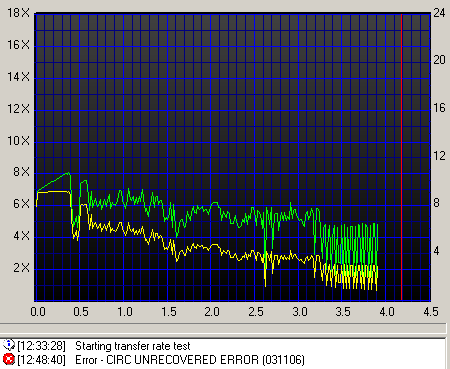The height and width of the screenshot is (369, 450).
Task: Click the 4.5 label on bottom axis
Action: pos(431,312)
